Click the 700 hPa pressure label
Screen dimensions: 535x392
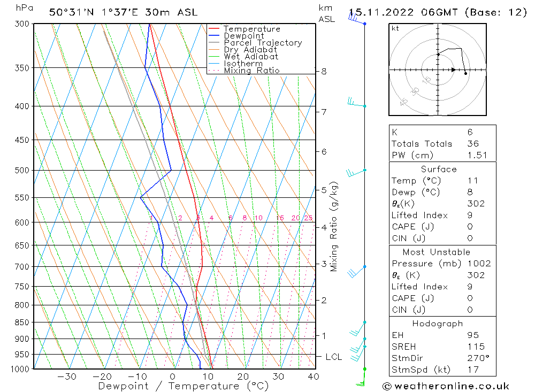22,267
